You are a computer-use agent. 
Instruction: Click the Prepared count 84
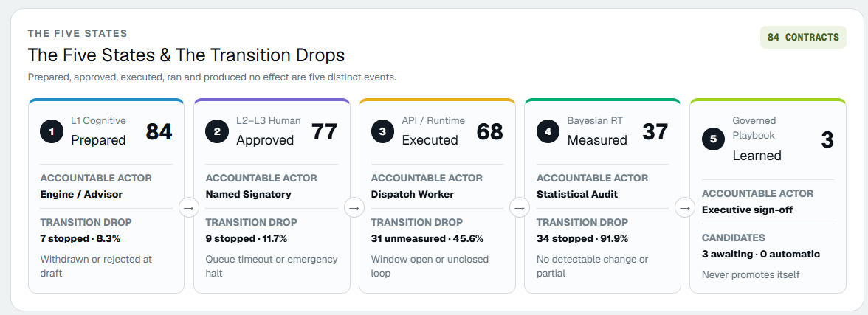[159, 132]
